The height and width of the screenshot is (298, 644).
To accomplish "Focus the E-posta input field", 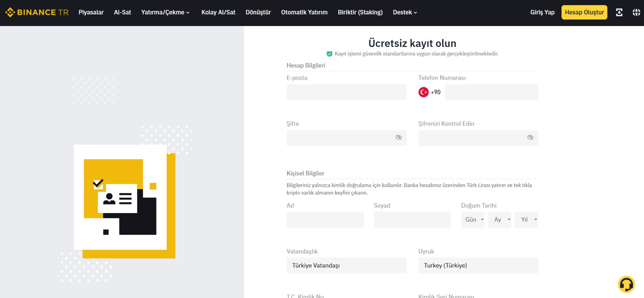I will (346, 92).
